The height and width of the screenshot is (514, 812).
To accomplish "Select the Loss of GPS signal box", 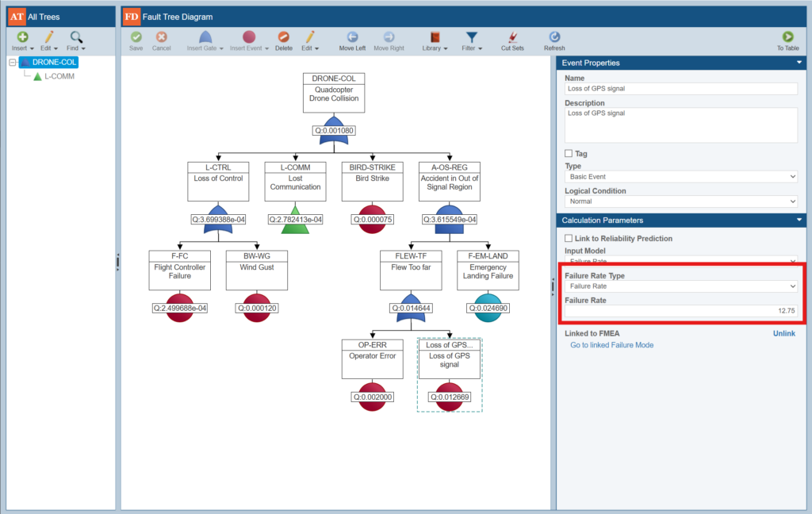I will click(x=450, y=359).
